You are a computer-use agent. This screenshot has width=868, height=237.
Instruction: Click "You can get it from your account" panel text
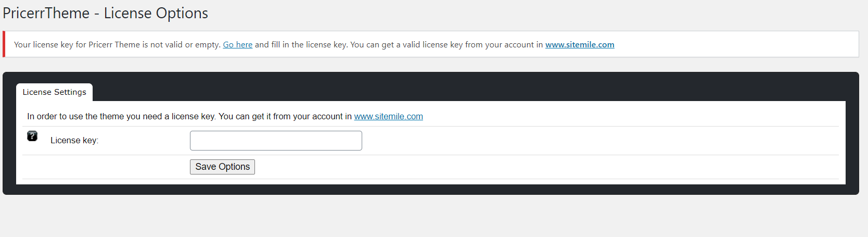(x=285, y=117)
